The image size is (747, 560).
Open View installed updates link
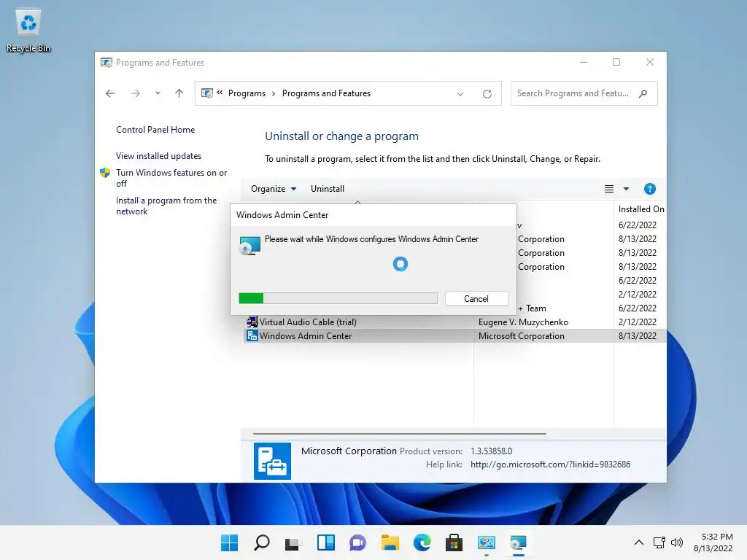[158, 156]
